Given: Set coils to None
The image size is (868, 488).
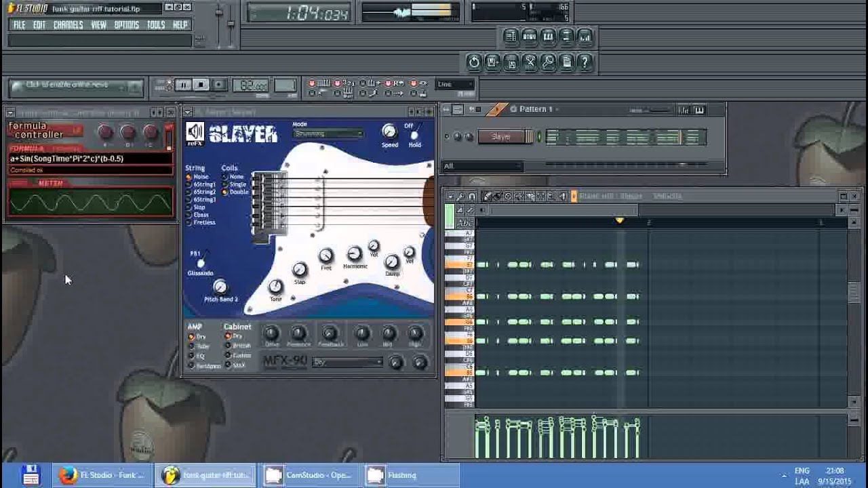Looking at the screenshot, I should [x=233, y=177].
